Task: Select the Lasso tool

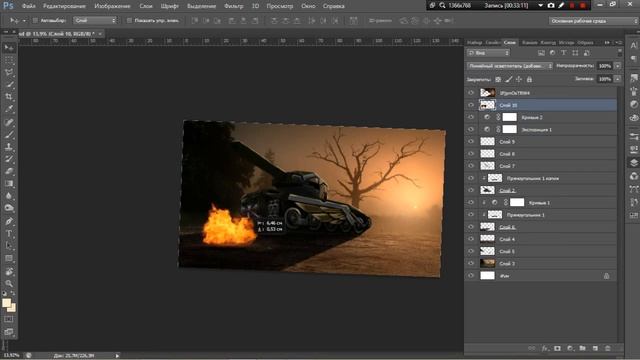Action: point(9,72)
